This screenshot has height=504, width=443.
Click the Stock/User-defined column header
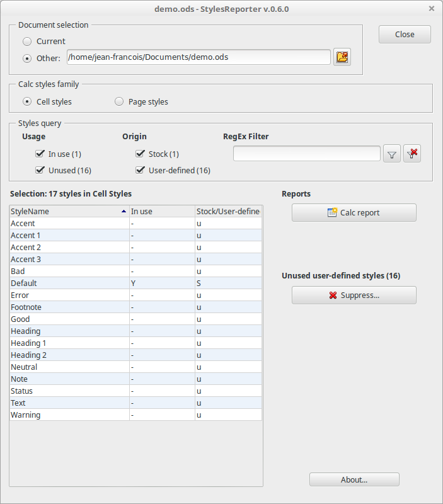point(228,211)
